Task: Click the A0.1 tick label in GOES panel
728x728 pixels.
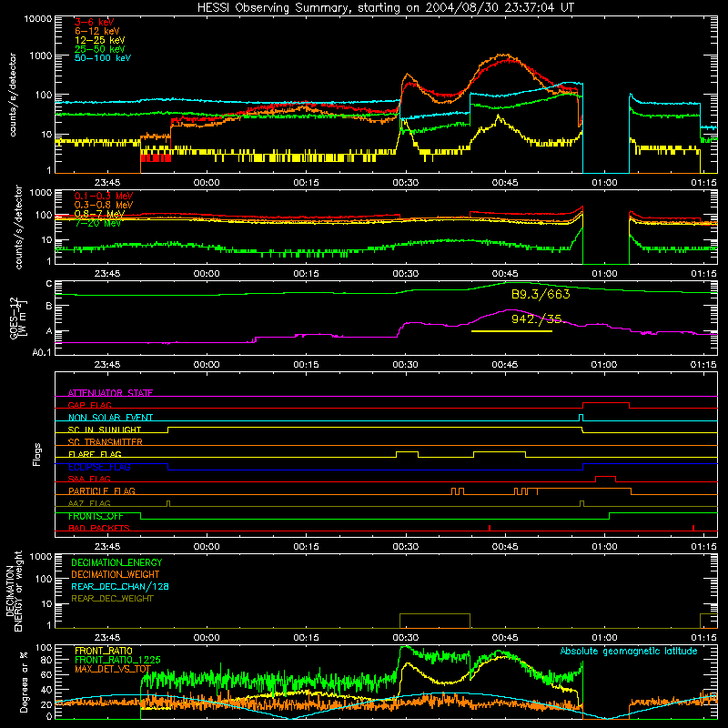Action: (42, 352)
